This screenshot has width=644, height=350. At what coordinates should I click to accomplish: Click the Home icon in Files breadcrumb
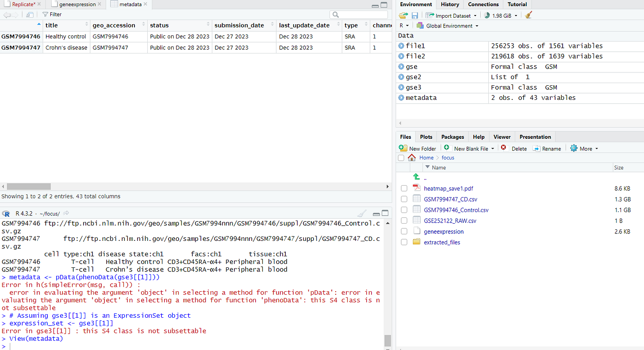(x=412, y=158)
